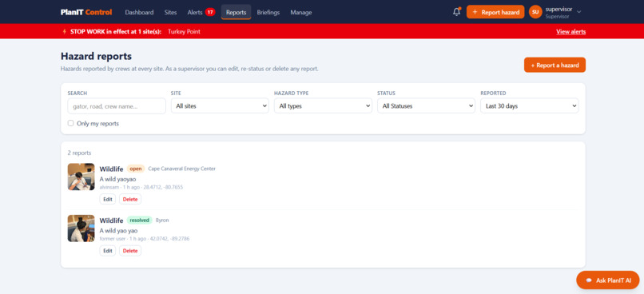The image size is (644, 294).
Task: Click the resolved status badge
Action: click(139, 220)
